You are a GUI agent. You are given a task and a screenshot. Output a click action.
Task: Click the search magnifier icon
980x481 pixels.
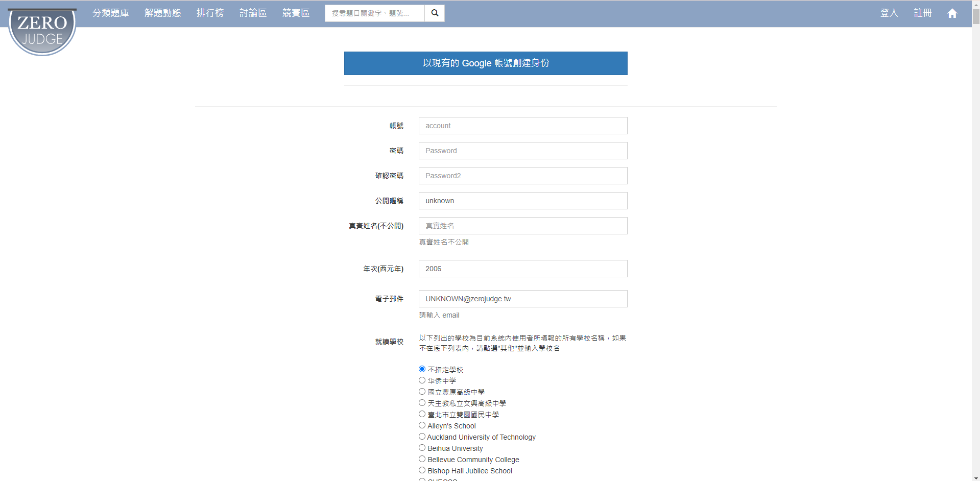[435, 13]
